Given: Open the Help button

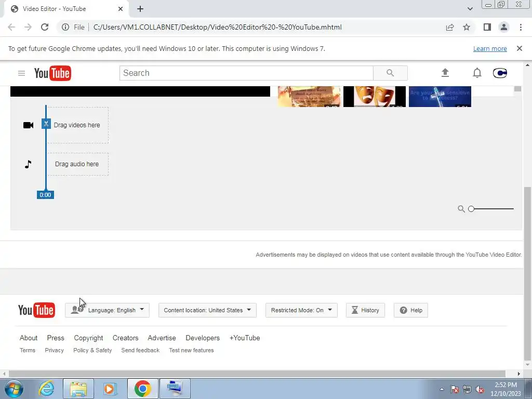Looking at the screenshot, I should pyautogui.click(x=410, y=310).
